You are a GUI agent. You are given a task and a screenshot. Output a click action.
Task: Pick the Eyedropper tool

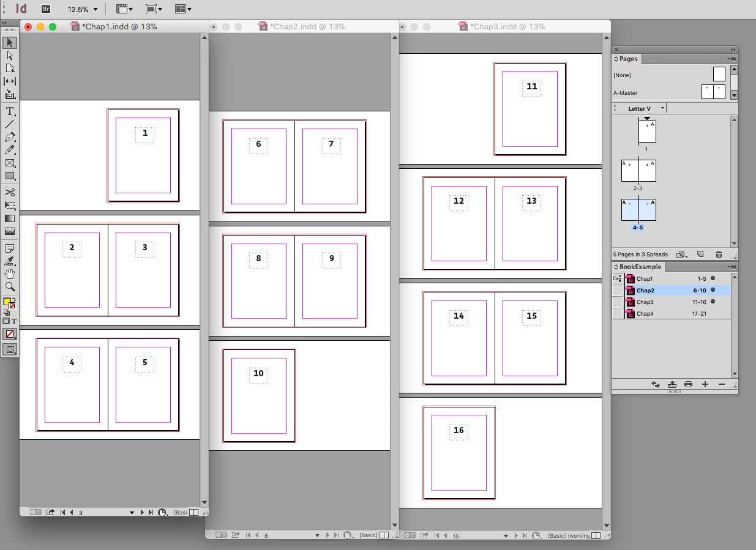(10, 261)
